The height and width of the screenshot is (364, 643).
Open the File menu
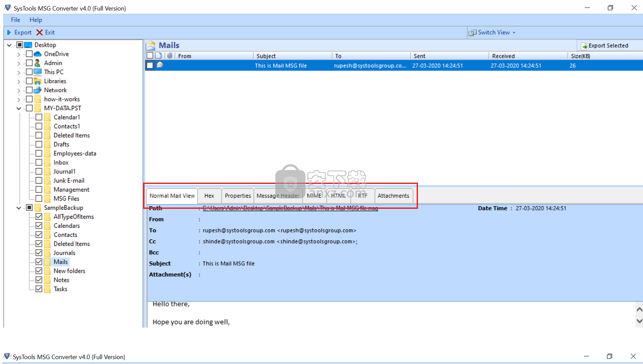coord(15,20)
